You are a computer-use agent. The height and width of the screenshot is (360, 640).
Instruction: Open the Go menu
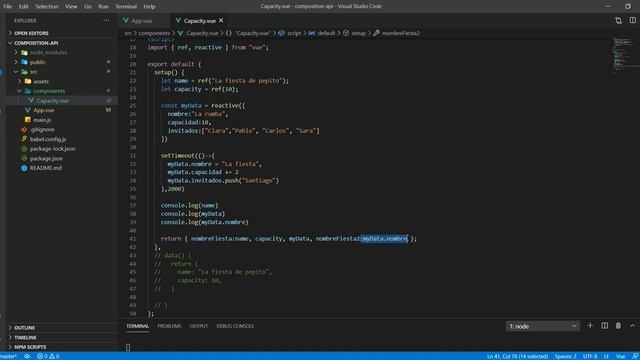(88, 7)
